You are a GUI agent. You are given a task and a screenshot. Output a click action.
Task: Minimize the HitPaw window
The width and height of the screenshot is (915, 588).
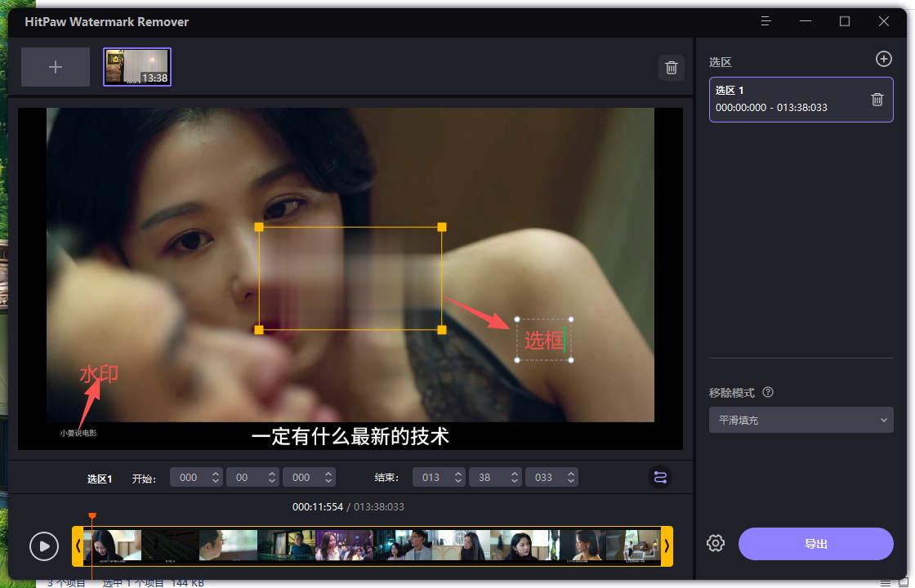(x=806, y=21)
